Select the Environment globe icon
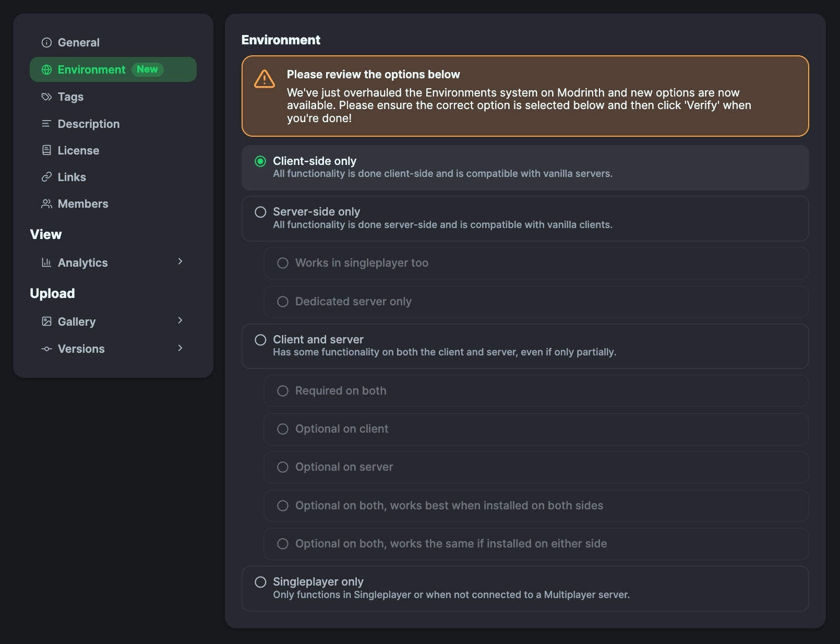840x644 pixels. 46,69
